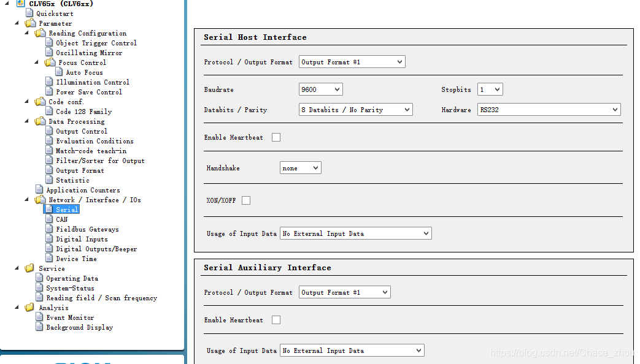Click the Code conf. folder icon
The image size is (640, 364).
coord(40,102)
